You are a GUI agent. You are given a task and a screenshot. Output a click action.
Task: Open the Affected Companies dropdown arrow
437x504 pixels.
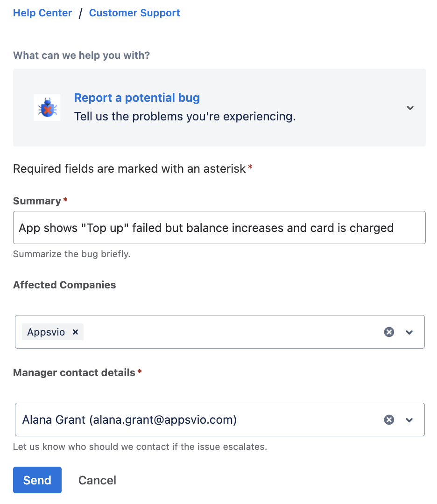[409, 332]
